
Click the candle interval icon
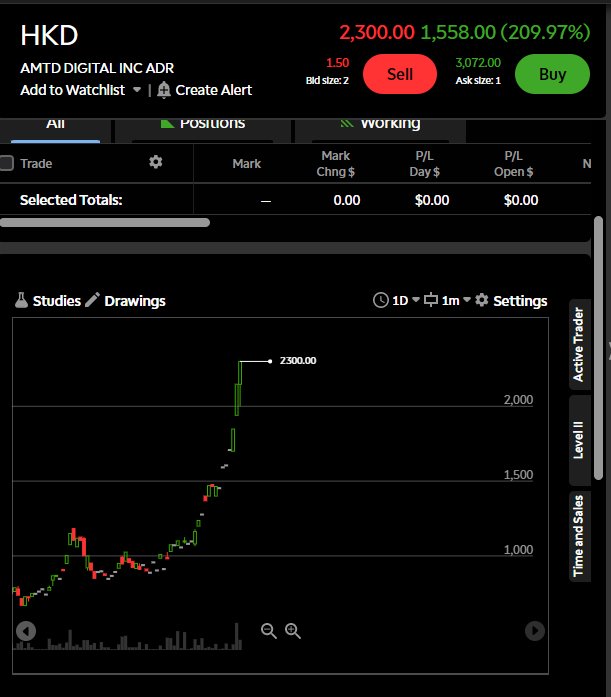[x=431, y=300]
